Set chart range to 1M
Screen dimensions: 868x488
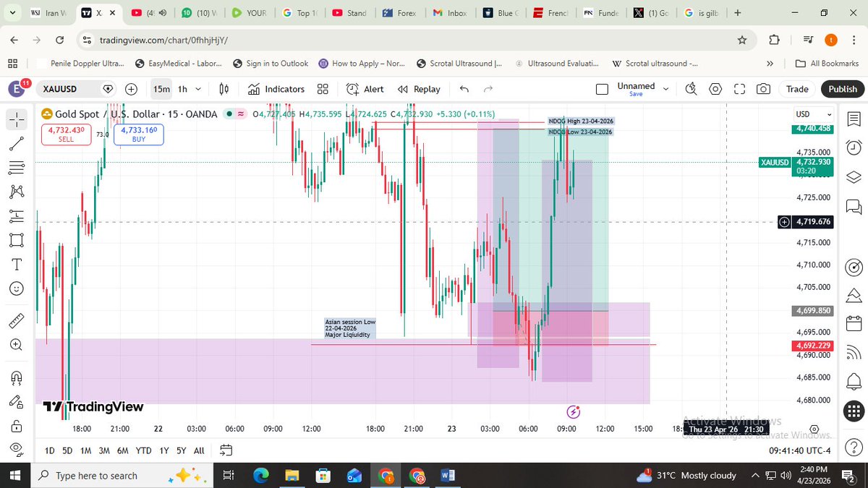(x=85, y=450)
